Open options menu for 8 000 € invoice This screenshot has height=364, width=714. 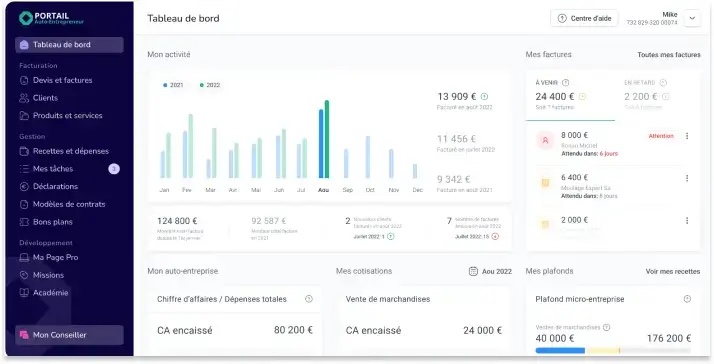(x=687, y=136)
